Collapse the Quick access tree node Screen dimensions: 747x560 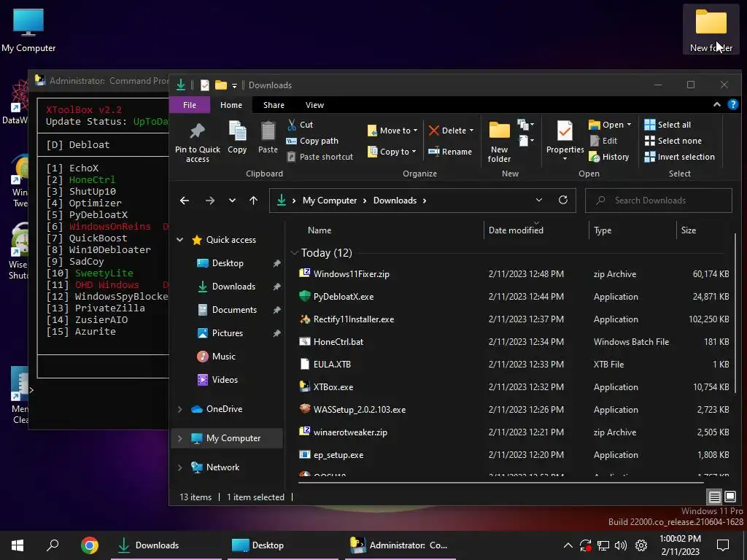180,240
